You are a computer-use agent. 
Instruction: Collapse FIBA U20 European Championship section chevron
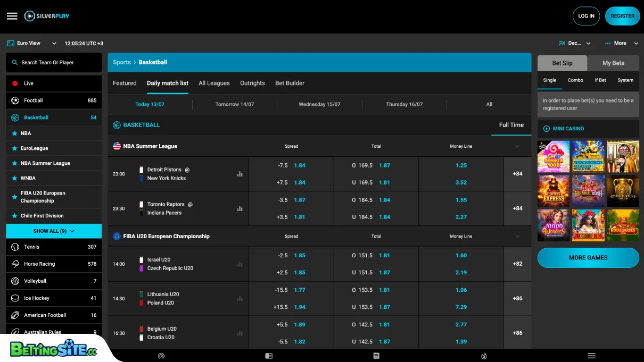517,236
